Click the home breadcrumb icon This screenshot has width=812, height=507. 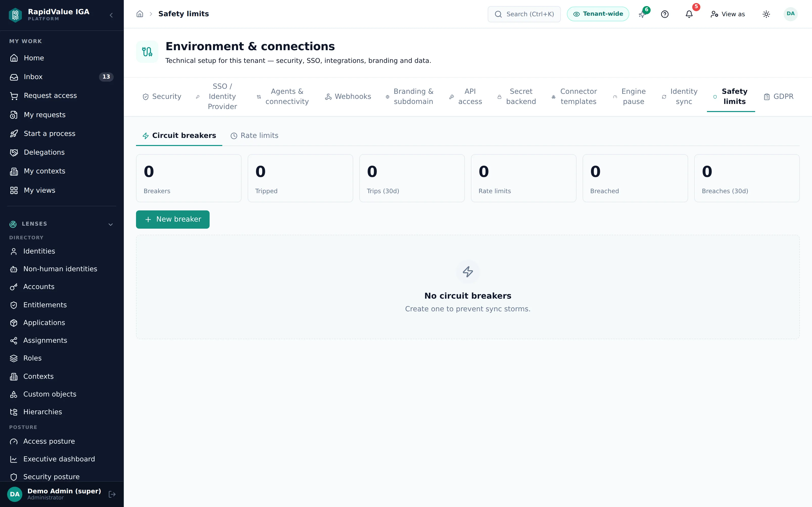[x=140, y=14]
